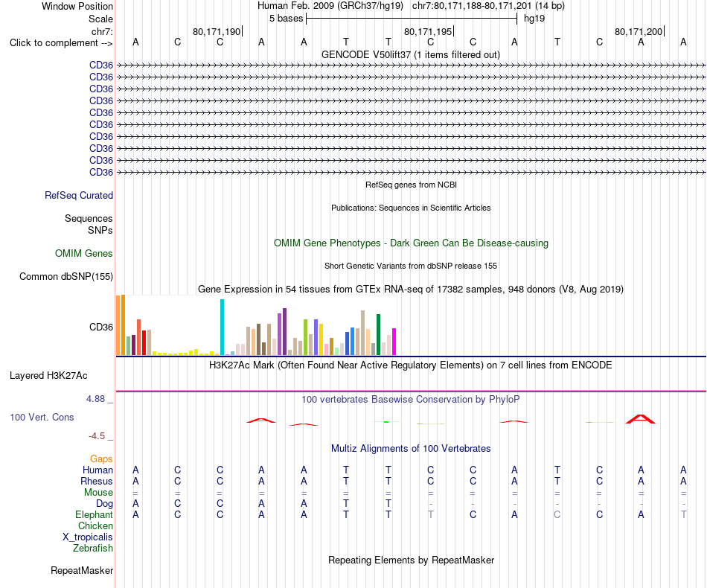Open the "OMIM Gene Phenotypes" green title

click(411, 243)
